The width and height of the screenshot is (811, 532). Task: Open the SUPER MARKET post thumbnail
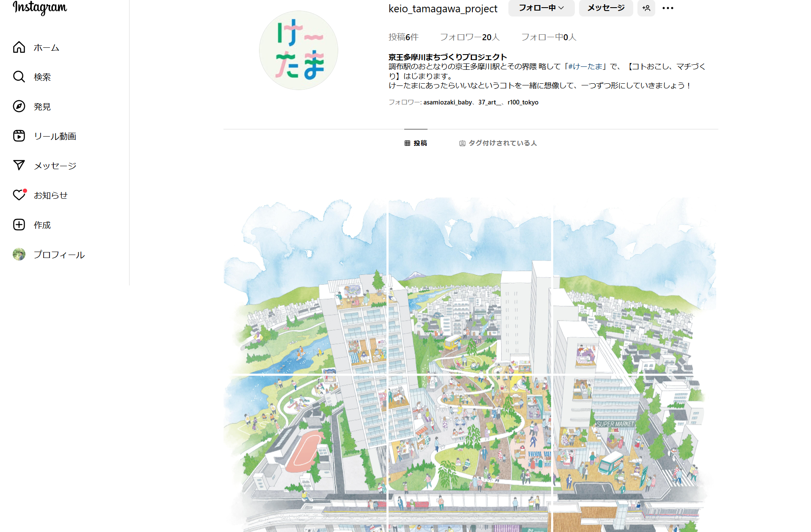click(634, 452)
